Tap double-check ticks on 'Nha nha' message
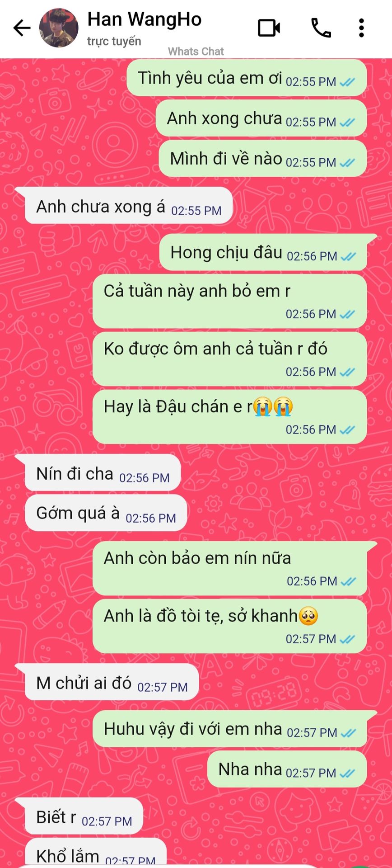 (x=347, y=774)
